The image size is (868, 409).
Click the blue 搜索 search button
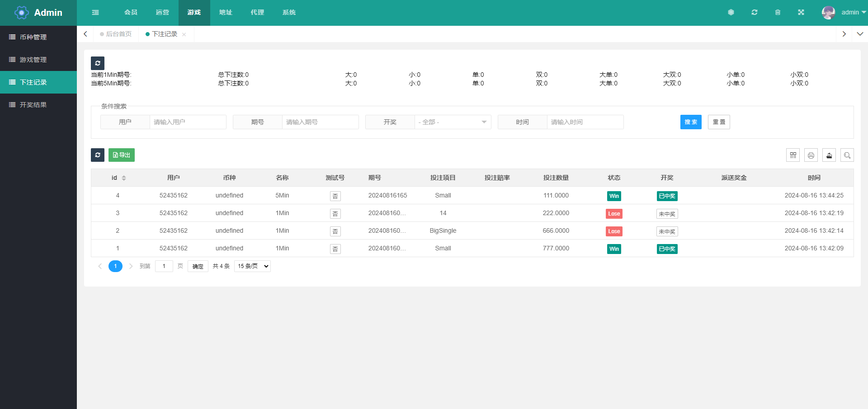click(691, 122)
